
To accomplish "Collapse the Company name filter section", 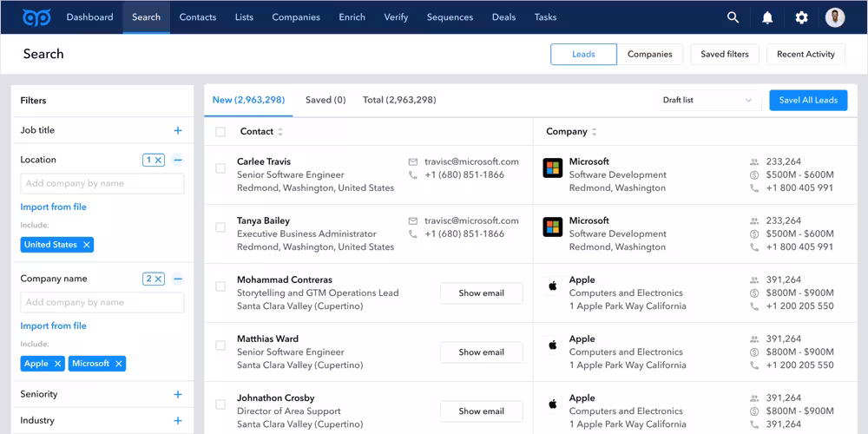I will pos(178,279).
